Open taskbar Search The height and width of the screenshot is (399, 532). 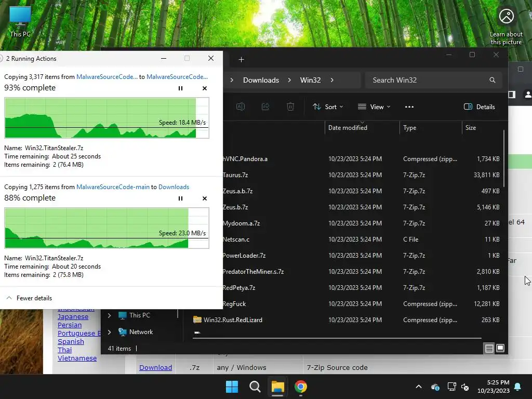click(x=255, y=387)
